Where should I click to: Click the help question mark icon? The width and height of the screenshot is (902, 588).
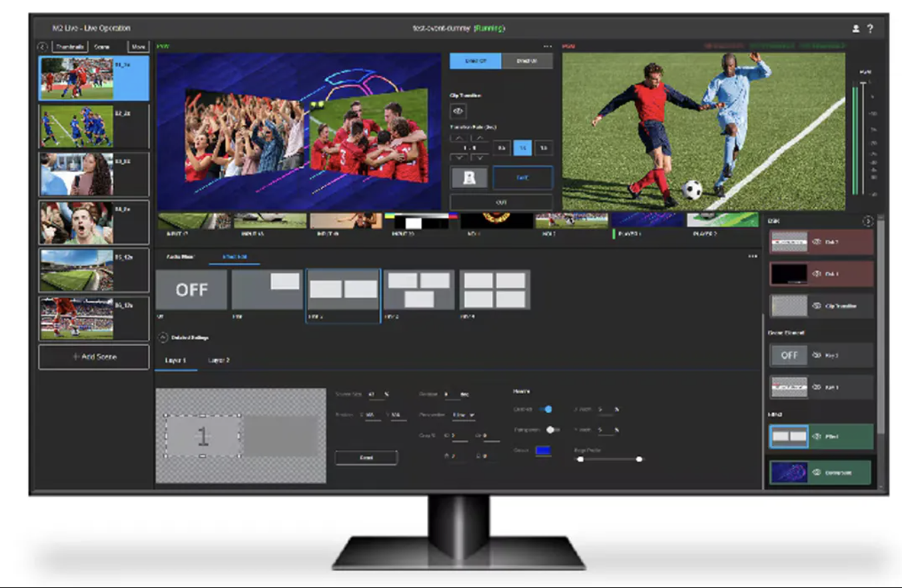(x=870, y=29)
